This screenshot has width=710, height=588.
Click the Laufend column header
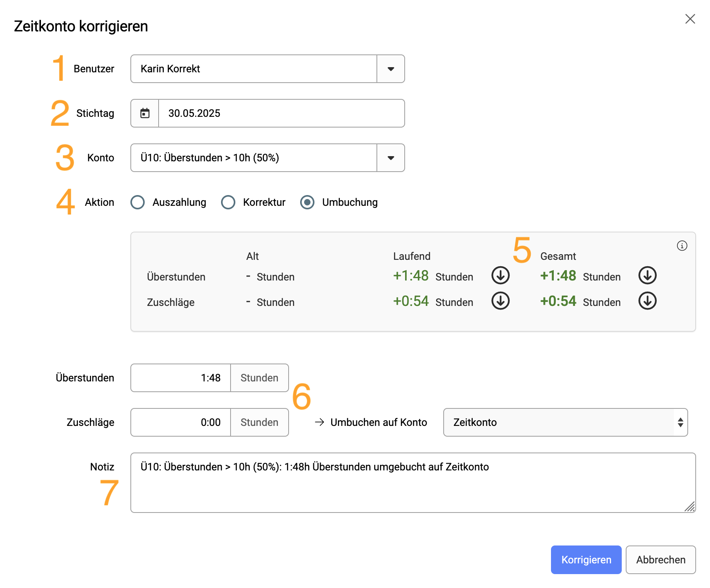tap(412, 256)
